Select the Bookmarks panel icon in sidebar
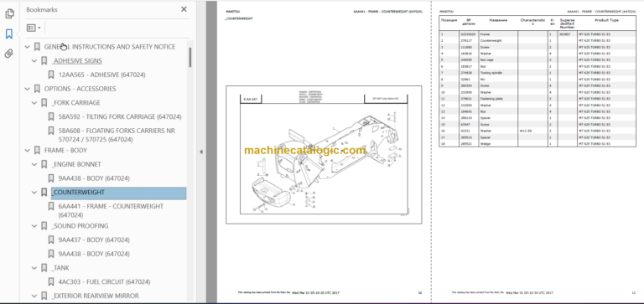 tap(9, 33)
